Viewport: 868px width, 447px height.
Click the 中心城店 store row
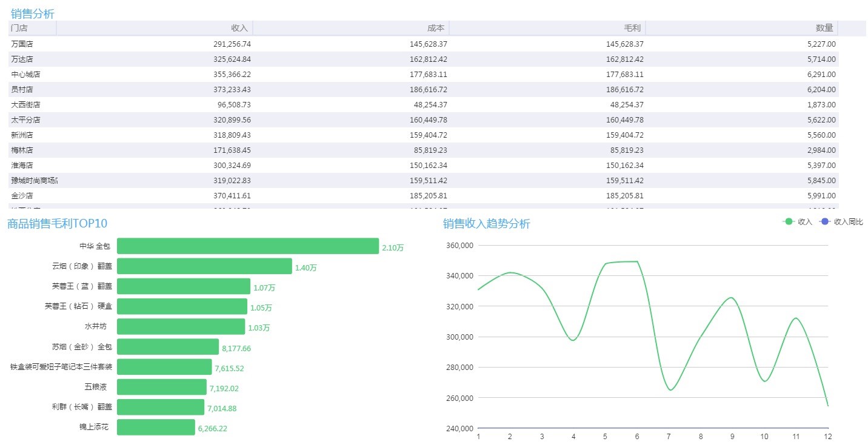click(25, 75)
